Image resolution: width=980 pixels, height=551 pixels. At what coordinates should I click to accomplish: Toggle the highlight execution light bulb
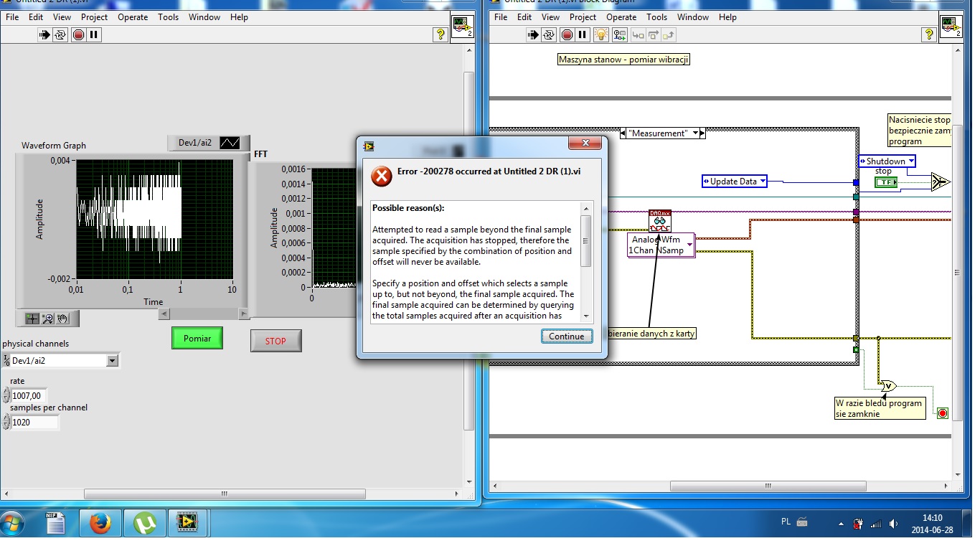[601, 34]
